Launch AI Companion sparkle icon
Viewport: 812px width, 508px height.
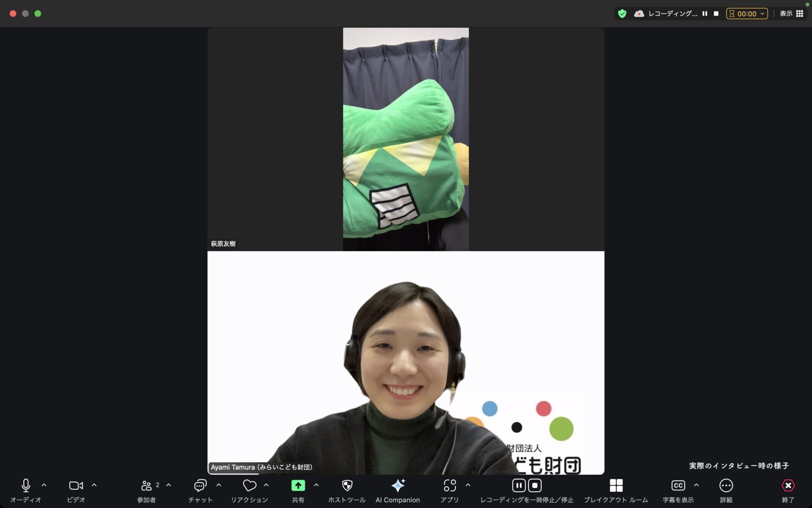point(398,486)
